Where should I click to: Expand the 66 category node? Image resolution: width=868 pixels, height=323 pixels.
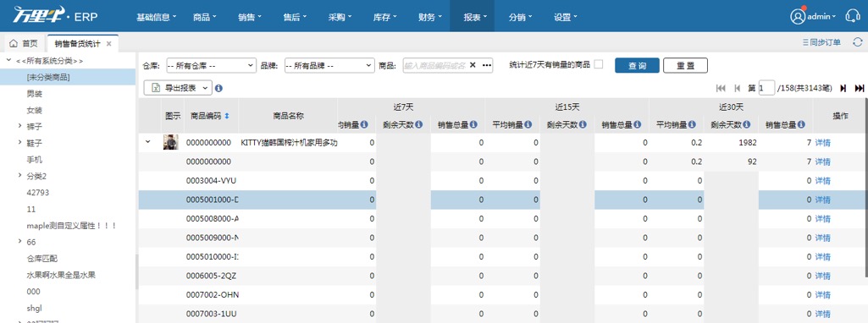pyautogui.click(x=20, y=241)
